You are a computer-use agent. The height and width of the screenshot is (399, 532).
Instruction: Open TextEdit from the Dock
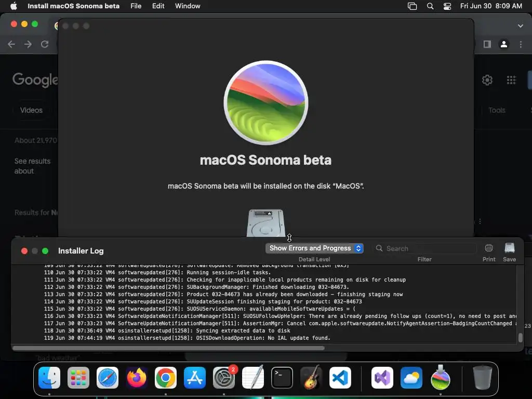[x=253, y=378]
